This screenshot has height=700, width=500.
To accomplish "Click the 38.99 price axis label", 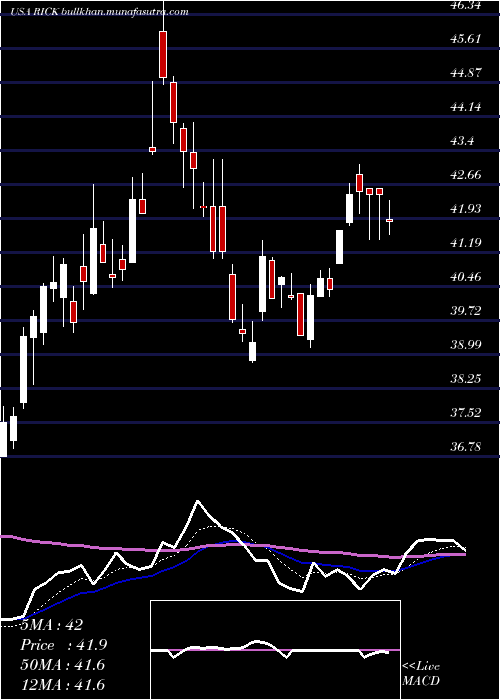I will tap(466, 345).
